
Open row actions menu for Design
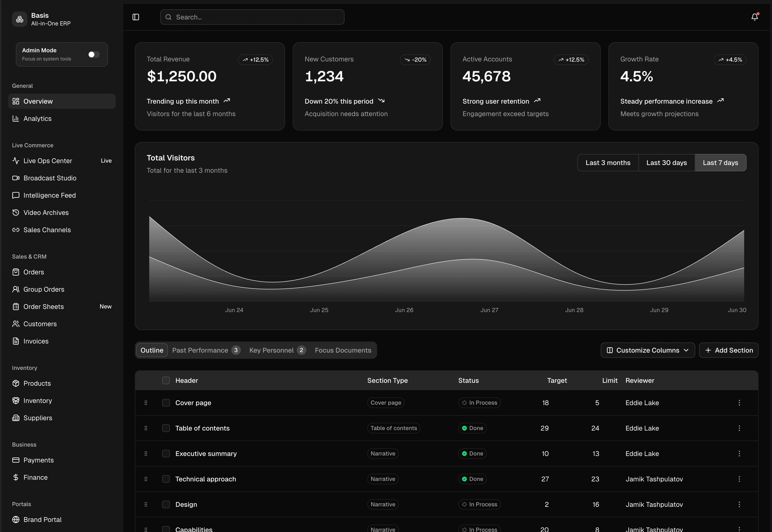[x=739, y=504]
